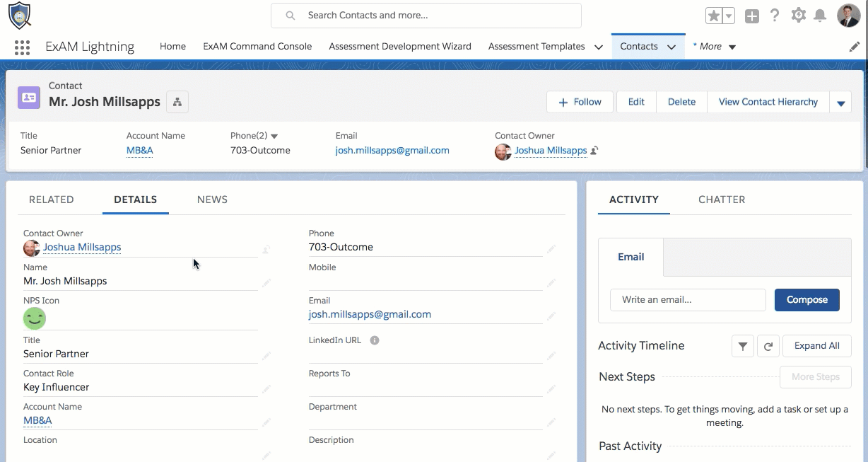Image resolution: width=868 pixels, height=462 pixels.
Task: Open the Notifications bell icon
Action: pyautogui.click(x=820, y=16)
